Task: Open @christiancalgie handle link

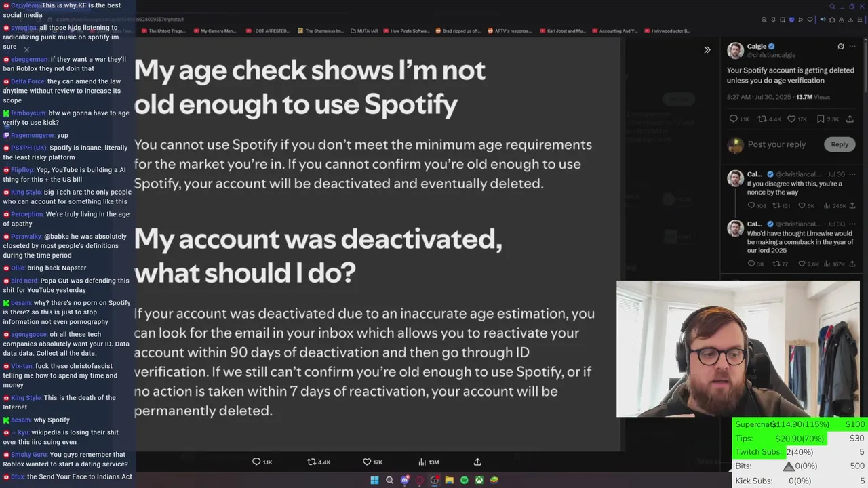Action: [x=771, y=55]
